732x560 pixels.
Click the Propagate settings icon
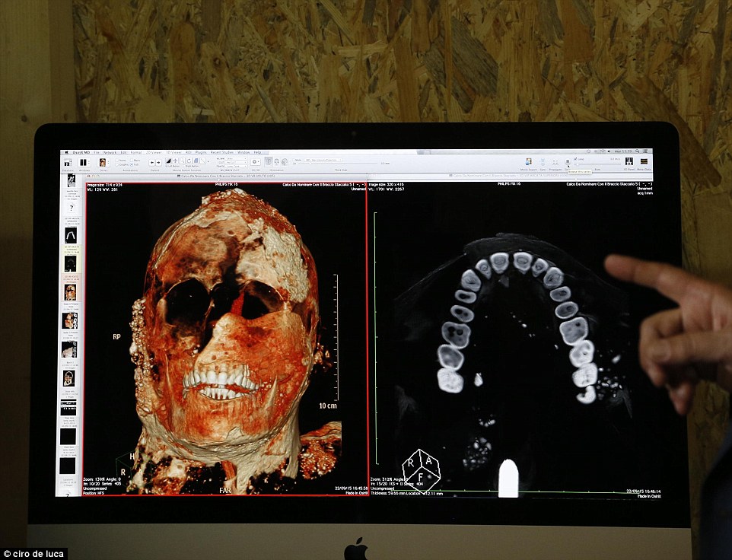555,162
